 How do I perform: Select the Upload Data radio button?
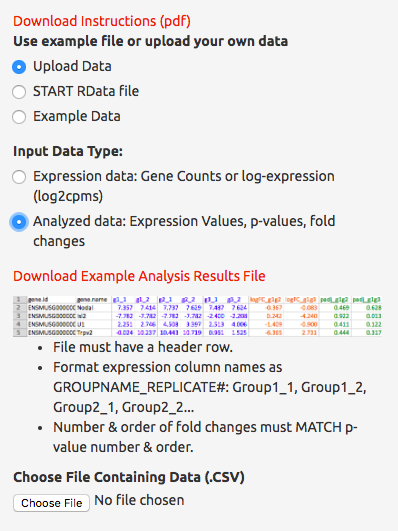(x=19, y=67)
